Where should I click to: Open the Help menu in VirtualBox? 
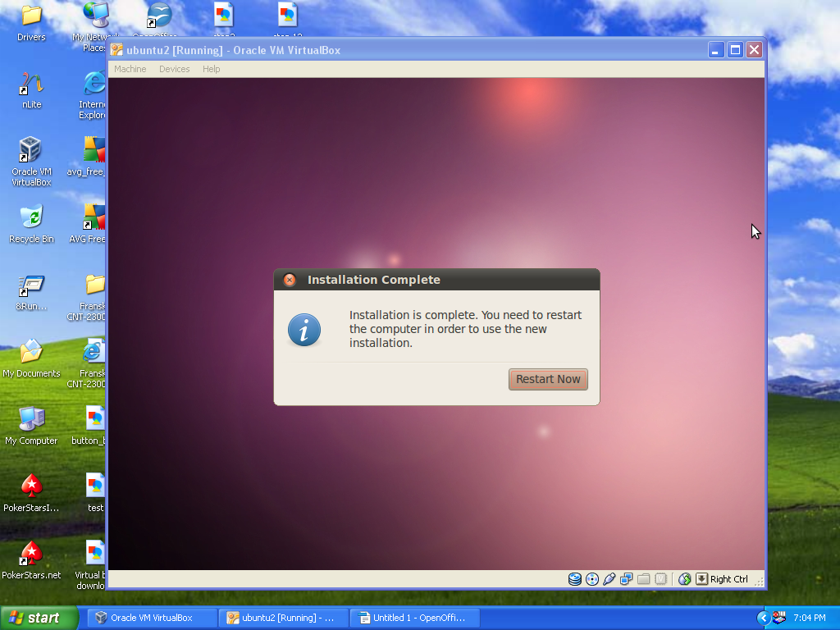(211, 69)
